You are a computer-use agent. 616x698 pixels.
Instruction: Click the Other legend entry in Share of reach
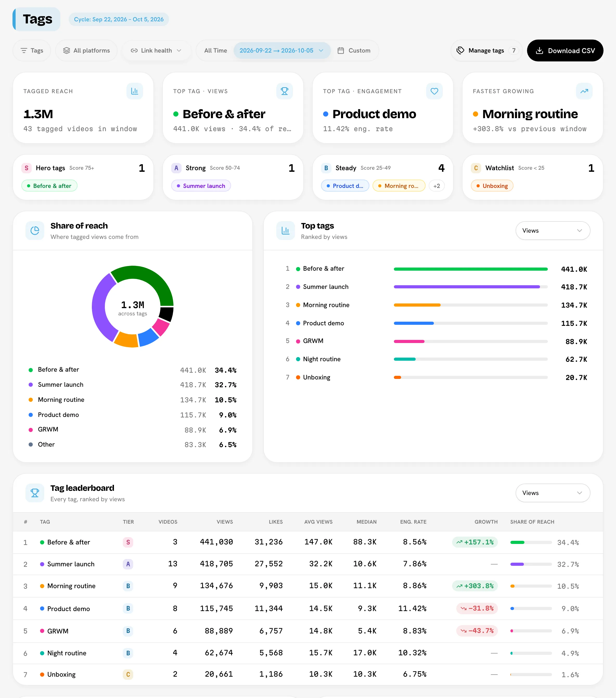coord(132,445)
